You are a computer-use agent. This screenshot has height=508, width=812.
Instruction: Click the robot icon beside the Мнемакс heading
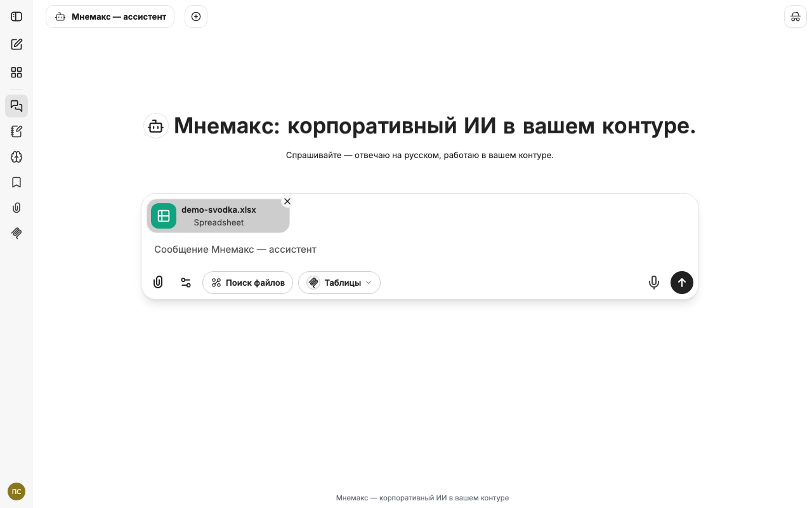[x=156, y=126]
